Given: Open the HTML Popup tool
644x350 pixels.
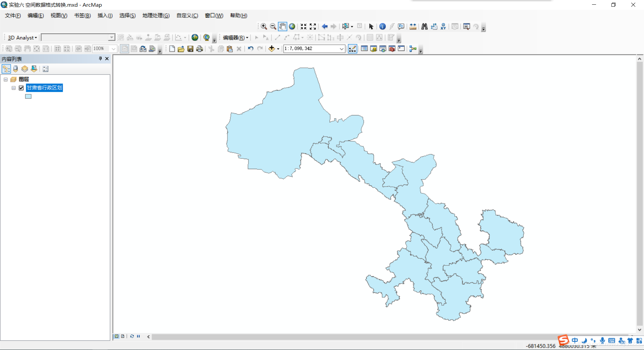Looking at the screenshot, I should (x=401, y=27).
